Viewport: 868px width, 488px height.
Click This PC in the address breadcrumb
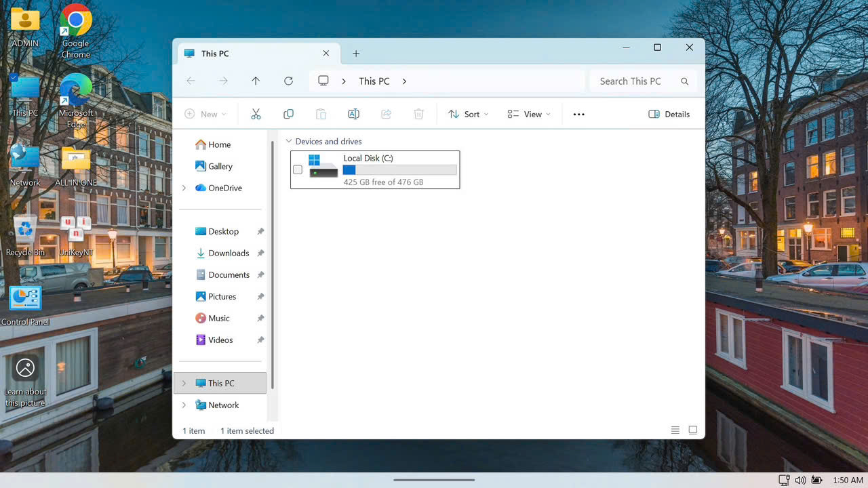tap(374, 81)
